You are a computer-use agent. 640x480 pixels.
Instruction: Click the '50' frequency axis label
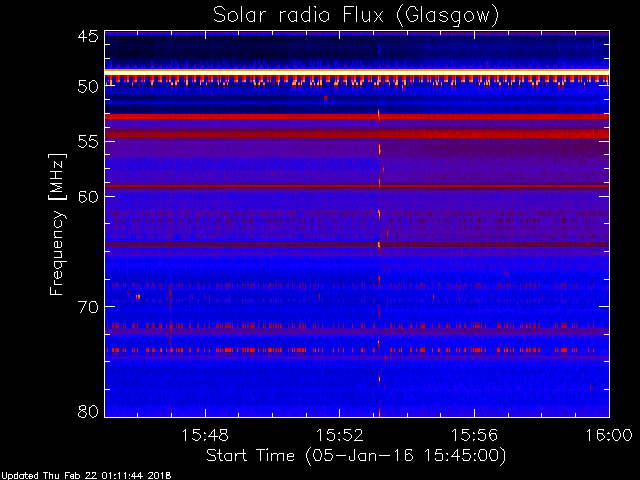[88, 86]
